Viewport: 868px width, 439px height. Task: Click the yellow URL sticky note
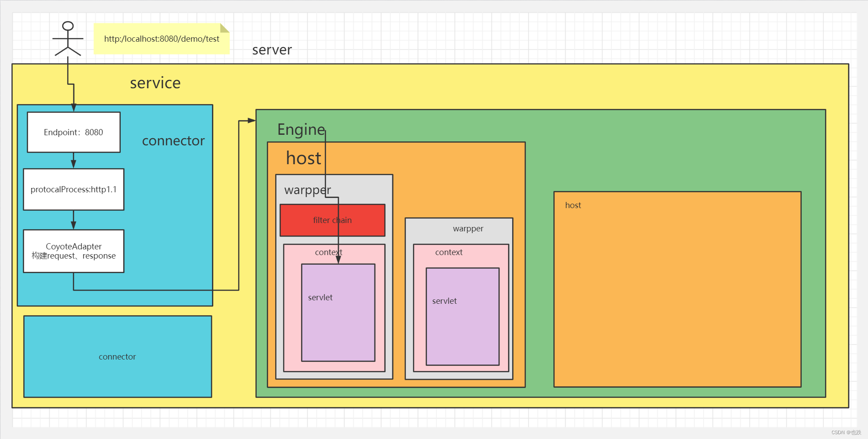pyautogui.click(x=161, y=39)
